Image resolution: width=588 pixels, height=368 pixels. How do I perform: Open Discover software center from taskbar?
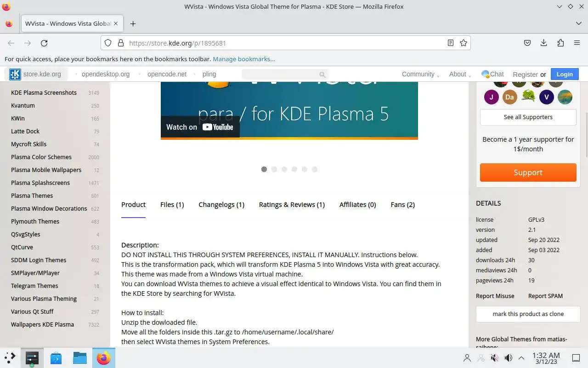56,357
